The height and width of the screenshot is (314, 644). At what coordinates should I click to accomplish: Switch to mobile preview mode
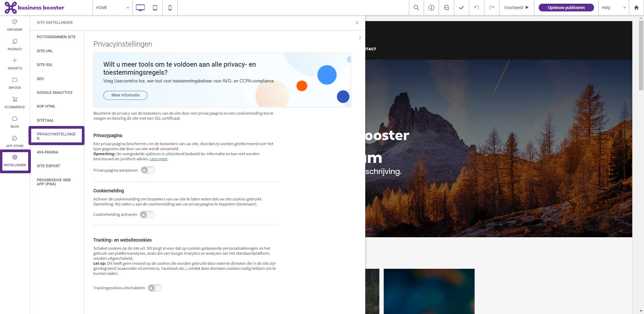pyautogui.click(x=170, y=8)
